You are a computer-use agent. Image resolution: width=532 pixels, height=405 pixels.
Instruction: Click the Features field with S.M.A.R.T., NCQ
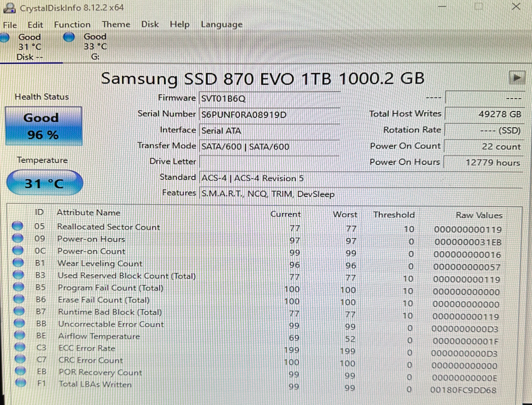pyautogui.click(x=361, y=194)
